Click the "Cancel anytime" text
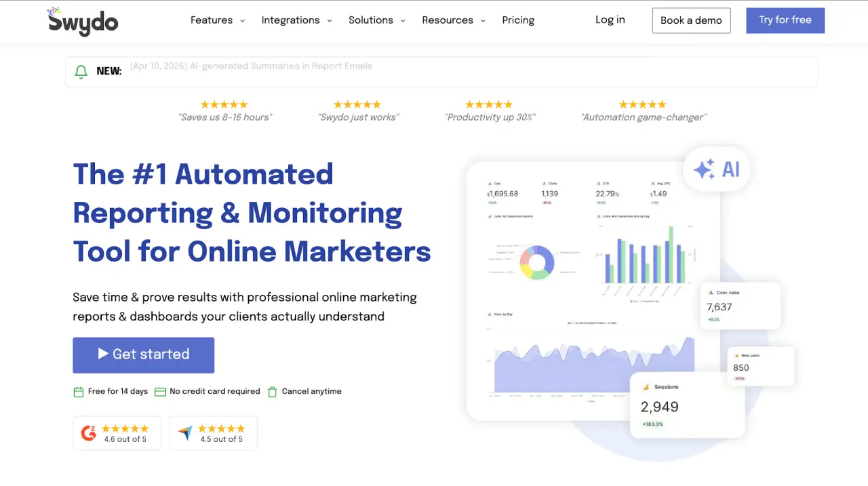This screenshot has height=486, width=868. (x=312, y=391)
